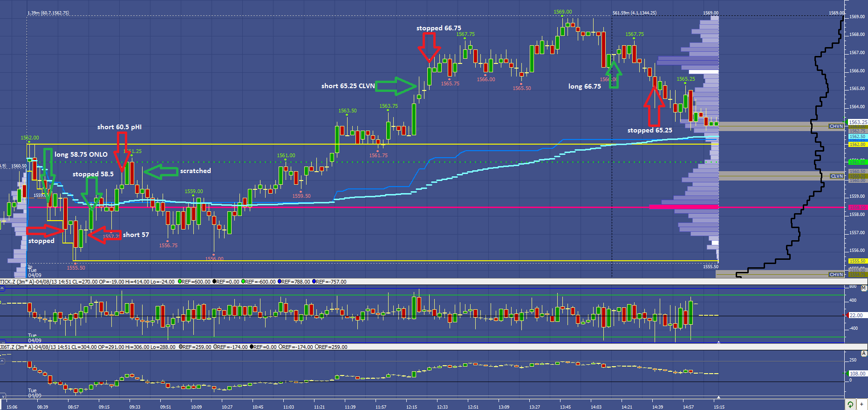Click the 400 level label on TICK axis
Image resolution: width=868 pixels, height=410 pixels.
click(x=853, y=300)
